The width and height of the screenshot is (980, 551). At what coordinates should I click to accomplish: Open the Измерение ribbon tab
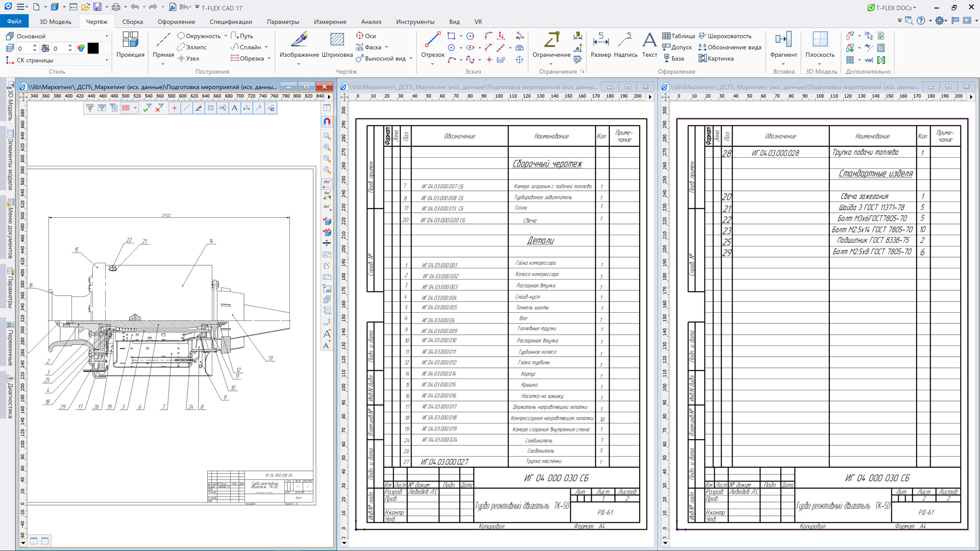[330, 22]
